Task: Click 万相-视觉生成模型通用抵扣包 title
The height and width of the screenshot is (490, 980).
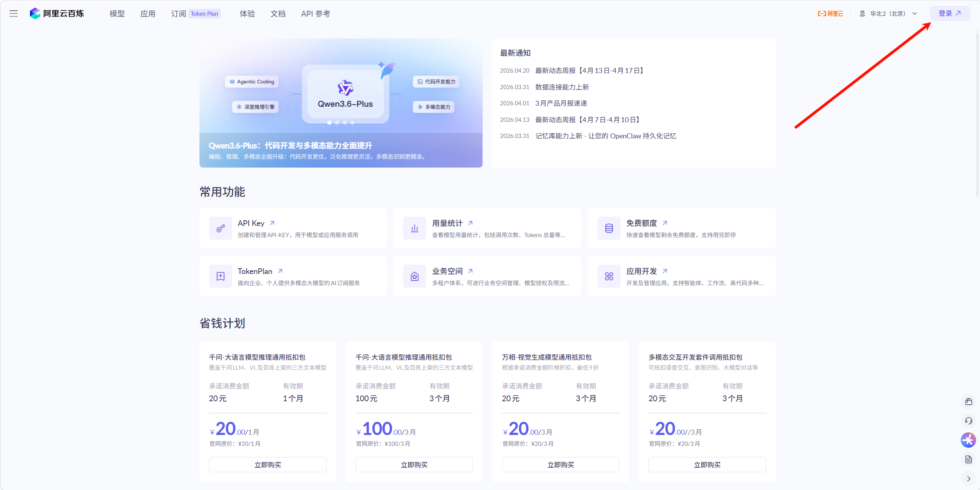Action: 547,357
